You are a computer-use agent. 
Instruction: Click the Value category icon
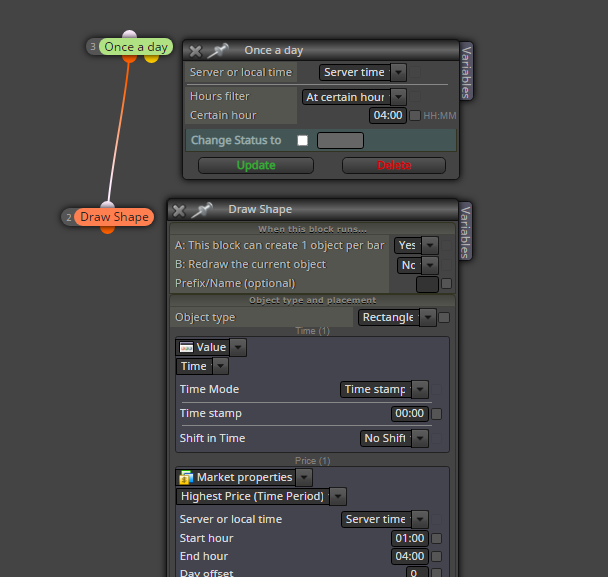pyautogui.click(x=186, y=347)
